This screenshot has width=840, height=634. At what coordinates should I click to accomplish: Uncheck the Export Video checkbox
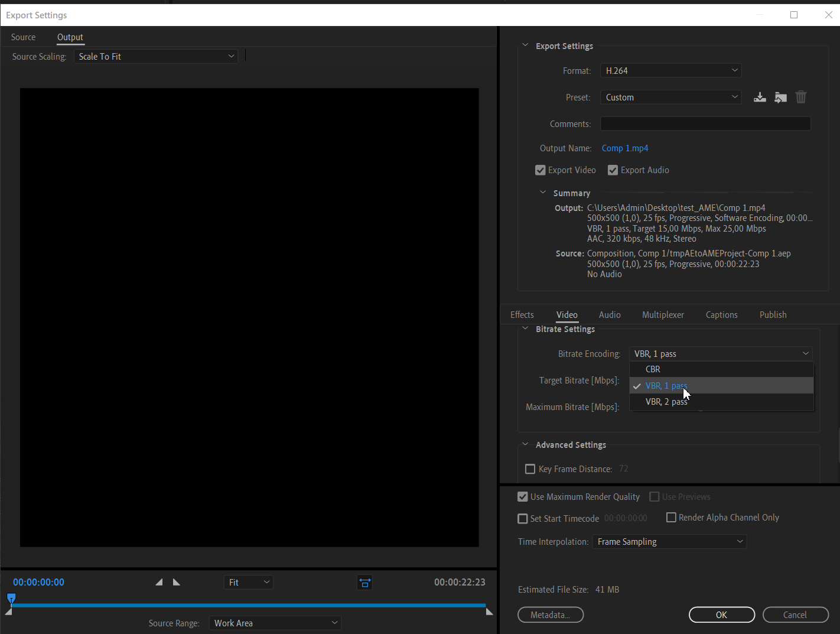[x=540, y=170]
